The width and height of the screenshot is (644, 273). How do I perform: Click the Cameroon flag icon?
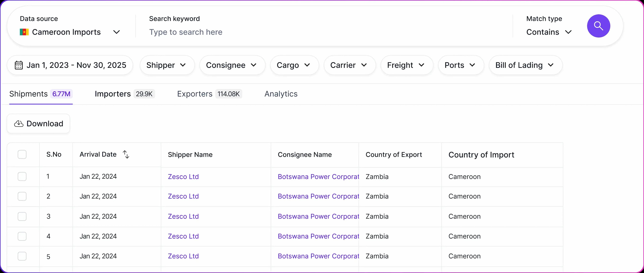[24, 32]
